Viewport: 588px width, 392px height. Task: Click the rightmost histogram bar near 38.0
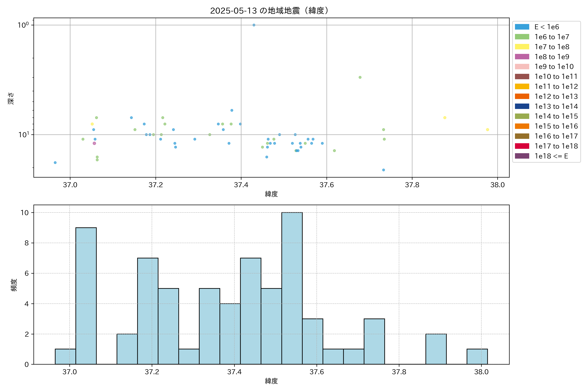[x=477, y=357]
